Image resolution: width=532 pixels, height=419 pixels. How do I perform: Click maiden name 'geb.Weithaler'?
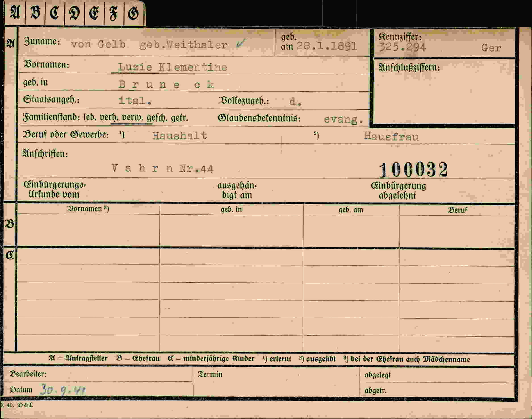click(183, 45)
